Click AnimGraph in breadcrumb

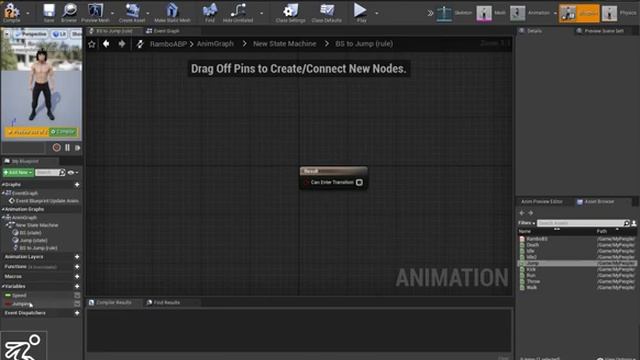click(215, 44)
